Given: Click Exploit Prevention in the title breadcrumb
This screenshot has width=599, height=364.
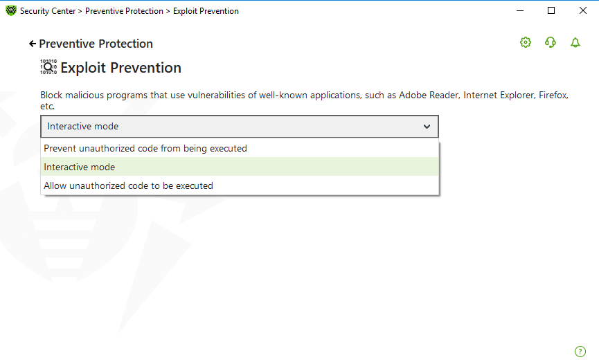Looking at the screenshot, I should click(206, 11).
